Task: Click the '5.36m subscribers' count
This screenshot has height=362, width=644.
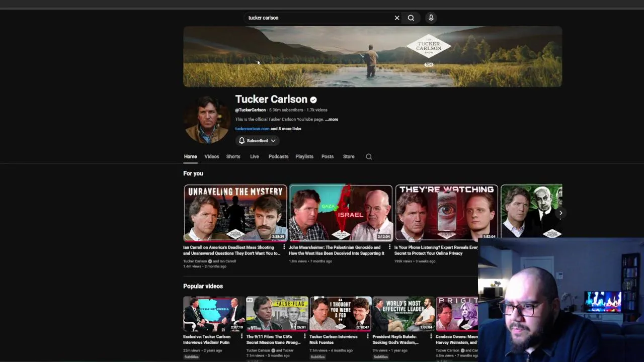Action: pyautogui.click(x=286, y=110)
